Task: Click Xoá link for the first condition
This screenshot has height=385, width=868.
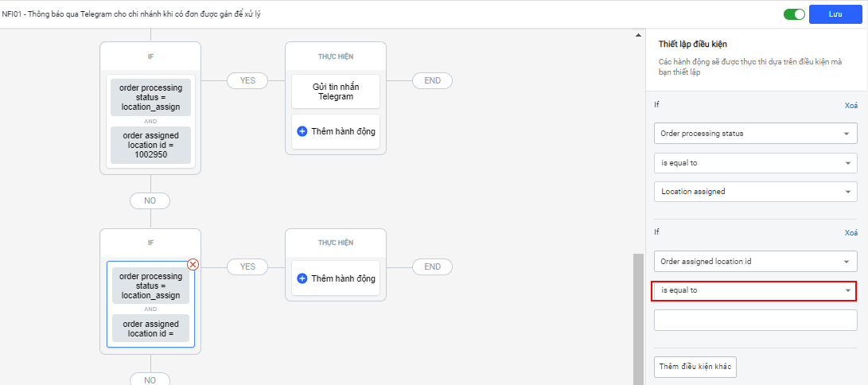Action: (x=850, y=105)
